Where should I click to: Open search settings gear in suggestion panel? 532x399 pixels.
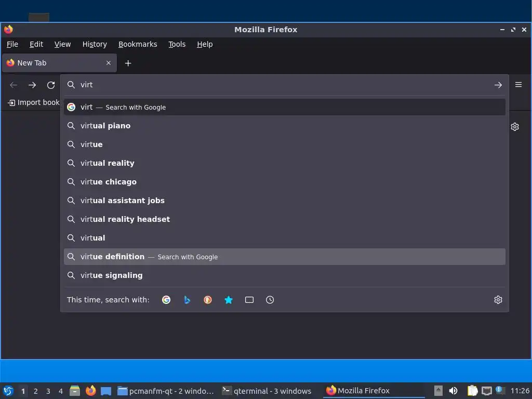498,300
